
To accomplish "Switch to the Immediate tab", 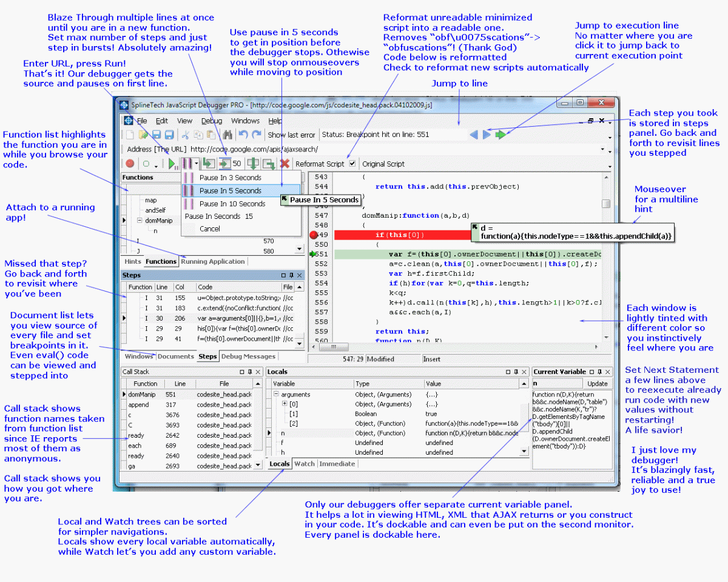I will coord(337,464).
